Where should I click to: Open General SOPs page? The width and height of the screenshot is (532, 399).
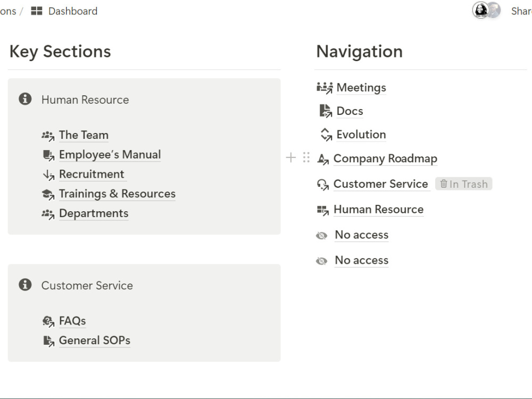(95, 340)
